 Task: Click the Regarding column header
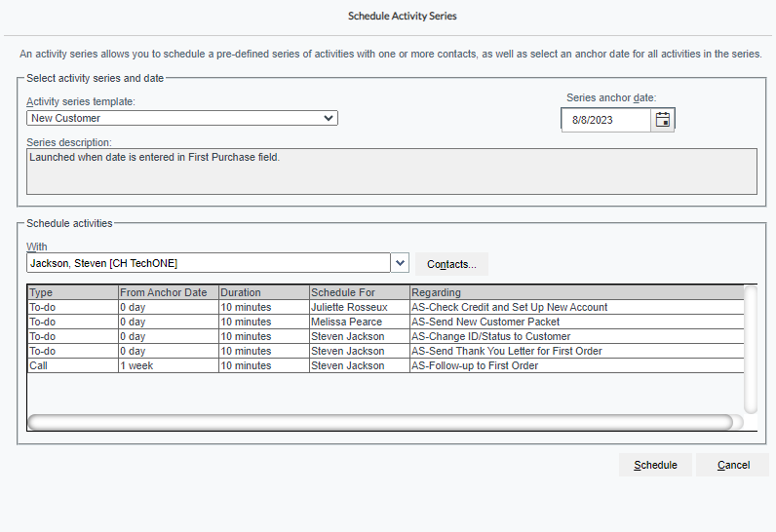576,292
